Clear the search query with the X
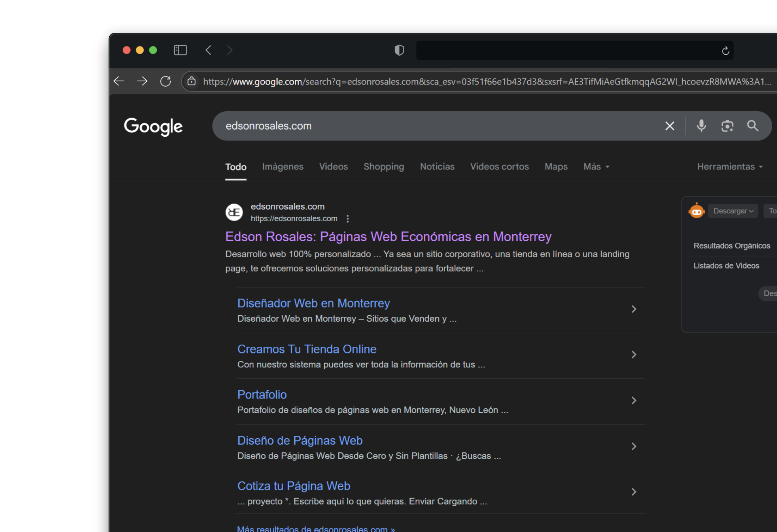Viewport: 777px width, 532px height. (x=670, y=126)
